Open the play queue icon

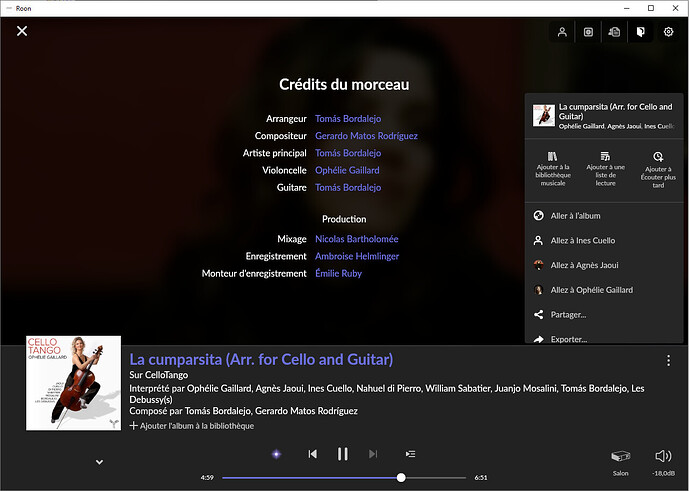410,454
